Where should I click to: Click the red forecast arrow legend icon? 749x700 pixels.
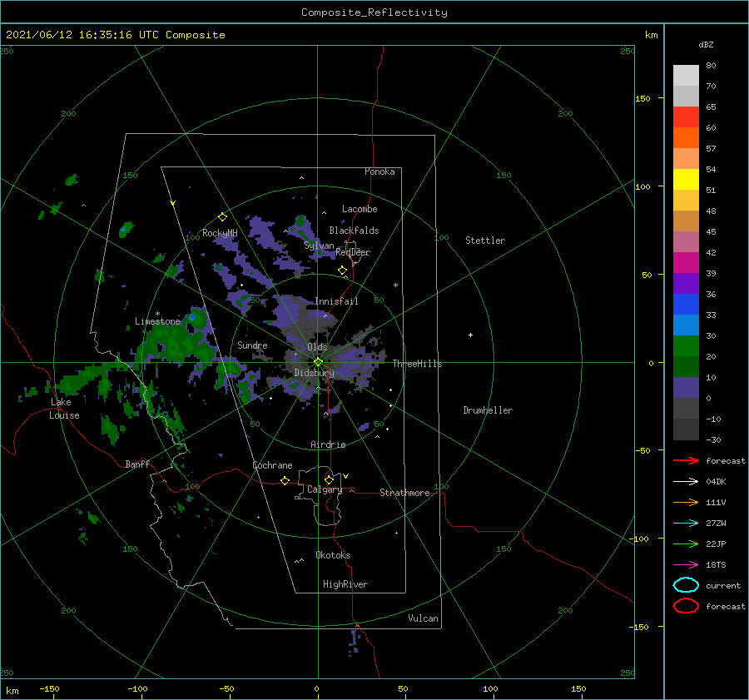coord(686,460)
